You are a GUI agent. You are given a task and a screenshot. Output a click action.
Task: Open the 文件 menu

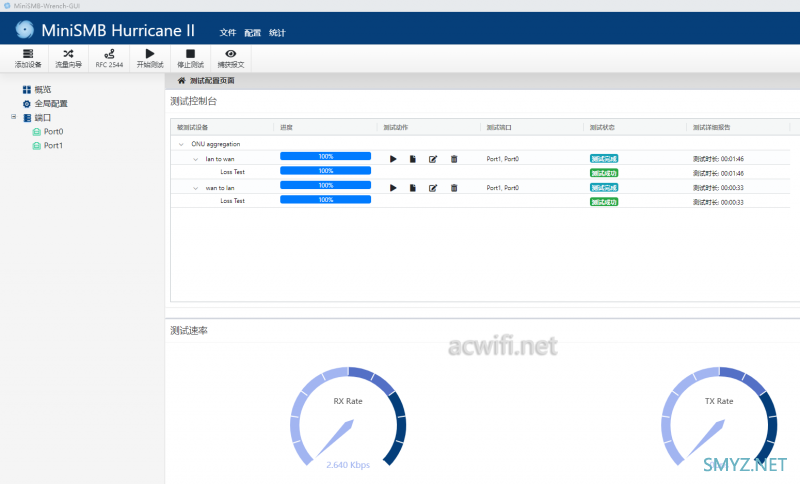(228, 33)
